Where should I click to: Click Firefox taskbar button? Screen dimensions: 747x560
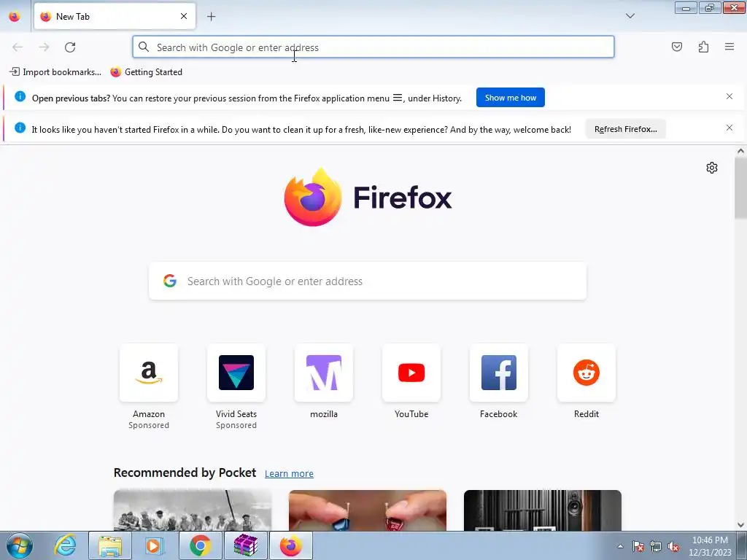(x=290, y=545)
